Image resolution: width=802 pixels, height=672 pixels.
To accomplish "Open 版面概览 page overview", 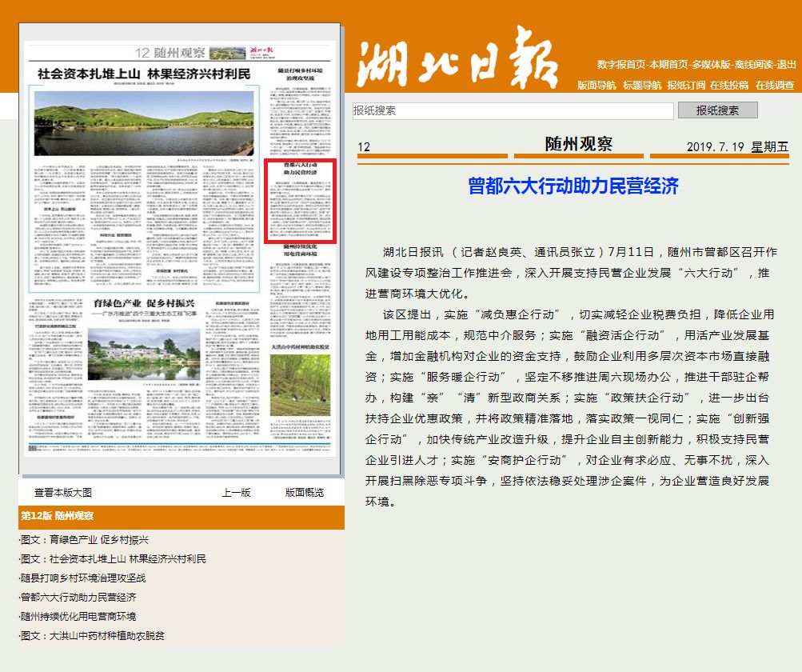I will [x=305, y=493].
